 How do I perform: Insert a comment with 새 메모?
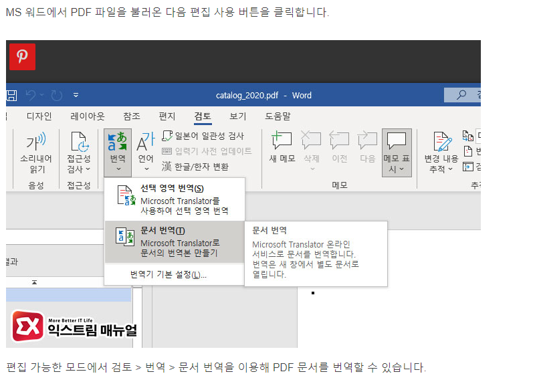(x=282, y=147)
